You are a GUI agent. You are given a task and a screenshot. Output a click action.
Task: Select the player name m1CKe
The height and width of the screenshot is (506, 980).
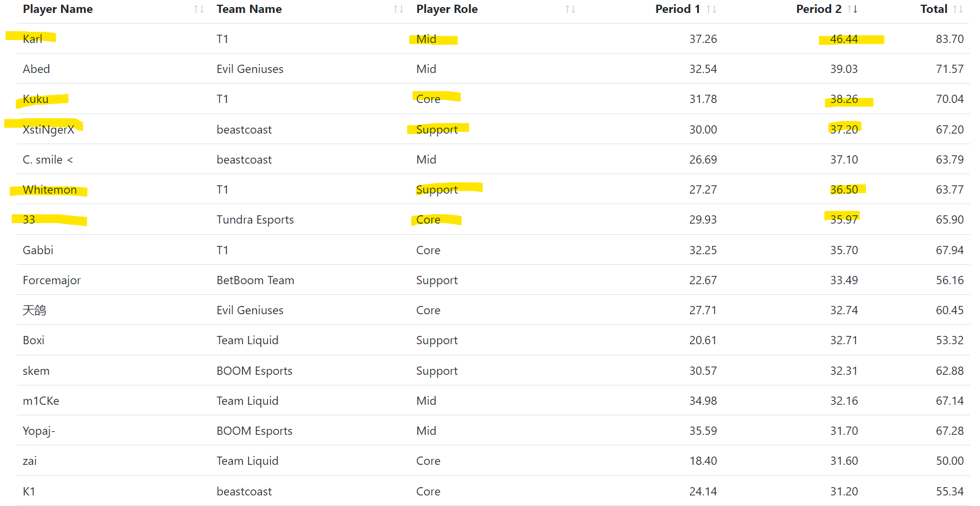(41, 401)
